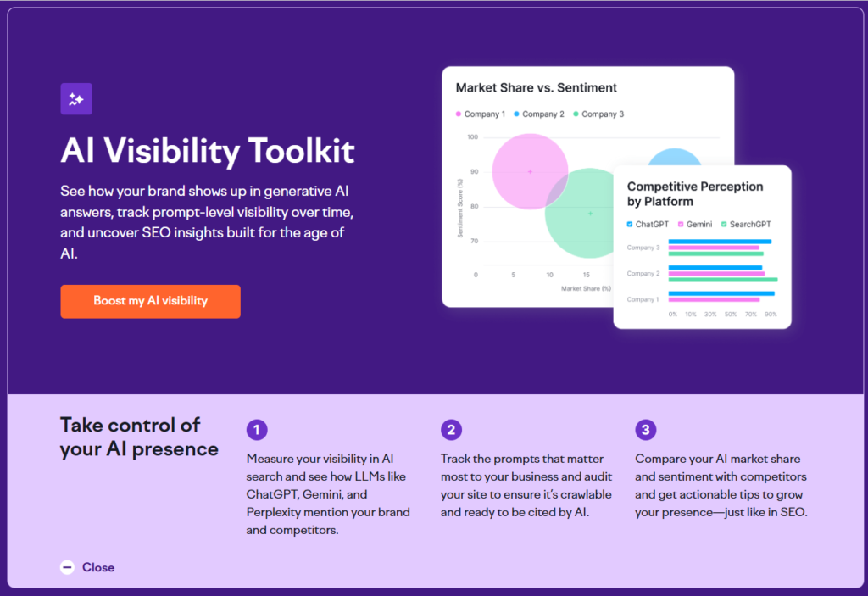Click the minus icon beside Close
This screenshot has height=596, width=868.
click(67, 567)
